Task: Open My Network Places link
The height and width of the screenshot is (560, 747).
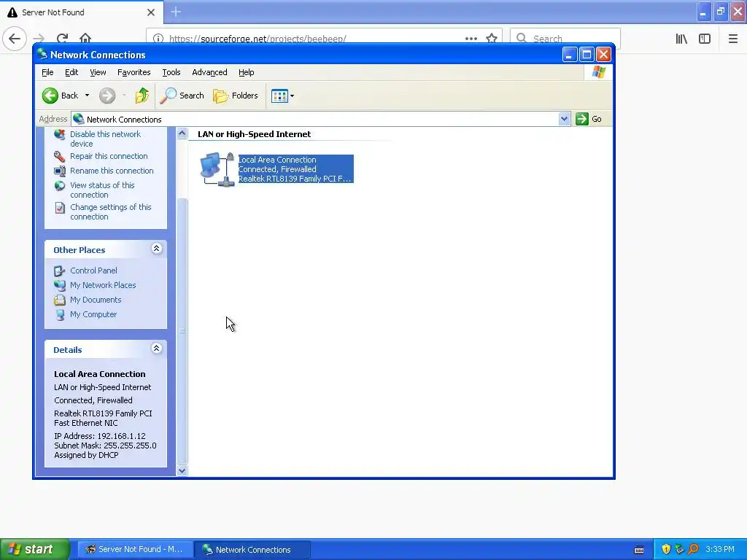Action: tap(103, 285)
